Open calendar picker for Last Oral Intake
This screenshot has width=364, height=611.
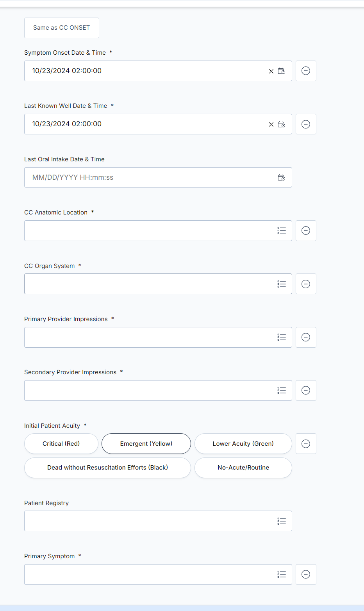(x=282, y=177)
